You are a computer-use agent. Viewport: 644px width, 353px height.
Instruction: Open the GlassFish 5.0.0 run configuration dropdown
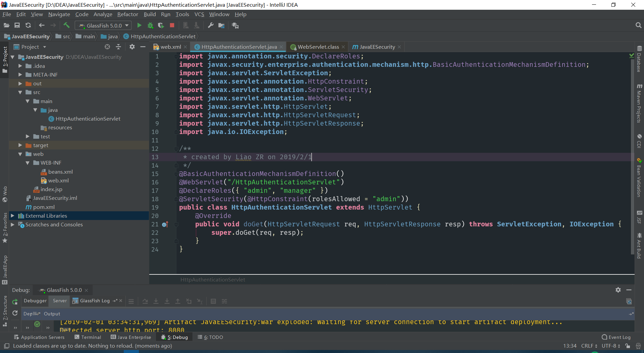[104, 26]
